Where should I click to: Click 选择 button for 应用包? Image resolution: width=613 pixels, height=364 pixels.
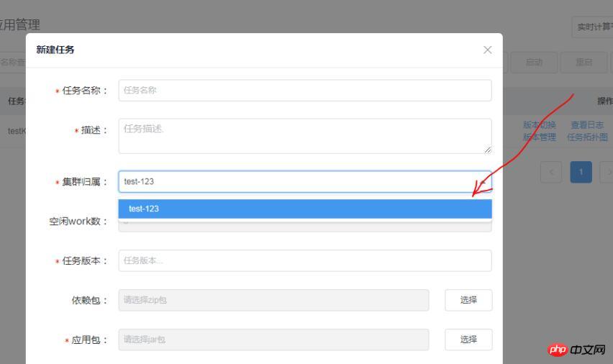(x=468, y=340)
